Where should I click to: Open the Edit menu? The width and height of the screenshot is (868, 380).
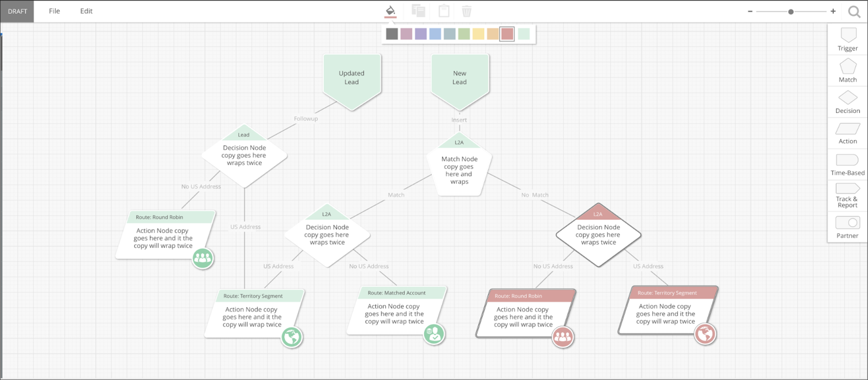coord(86,11)
